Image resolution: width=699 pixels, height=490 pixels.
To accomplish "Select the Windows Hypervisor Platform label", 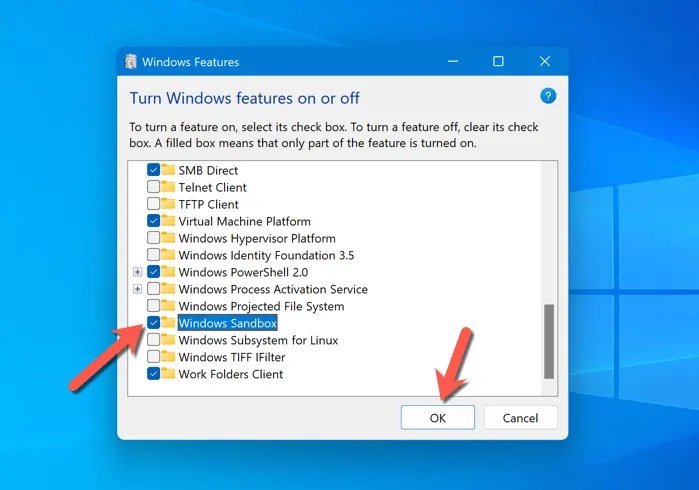I will pyautogui.click(x=257, y=239).
